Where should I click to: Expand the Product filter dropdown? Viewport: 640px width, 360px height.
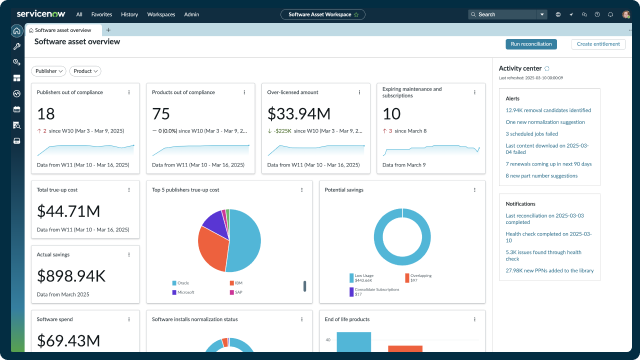[85, 71]
